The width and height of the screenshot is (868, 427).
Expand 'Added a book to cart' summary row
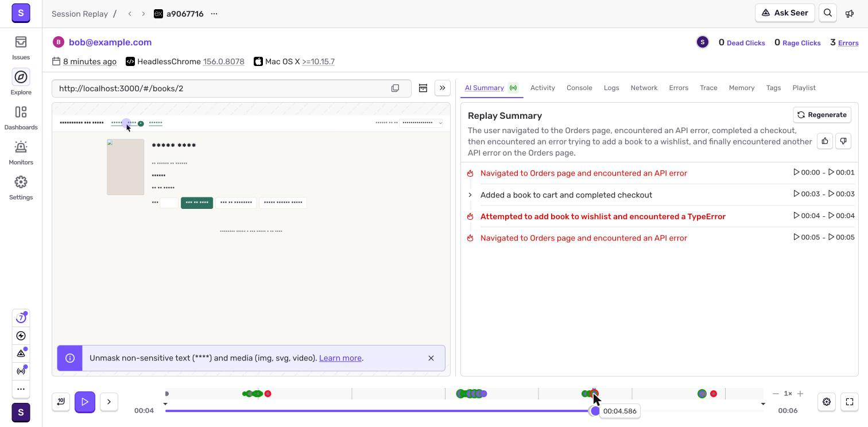point(470,195)
